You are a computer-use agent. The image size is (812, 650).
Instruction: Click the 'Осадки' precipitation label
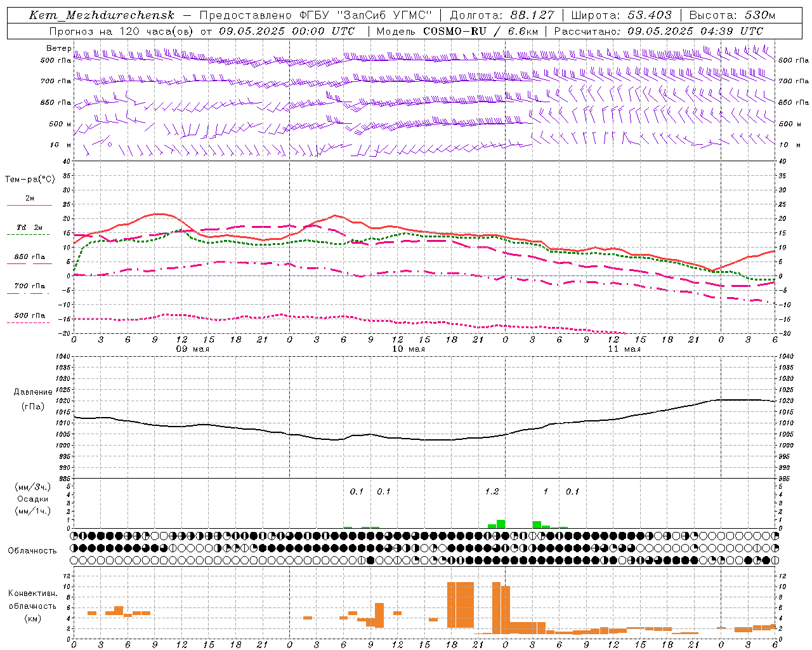tap(33, 499)
